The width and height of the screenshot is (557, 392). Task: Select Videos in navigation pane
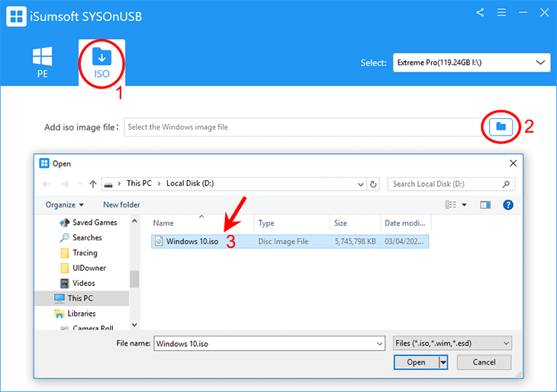click(x=78, y=284)
